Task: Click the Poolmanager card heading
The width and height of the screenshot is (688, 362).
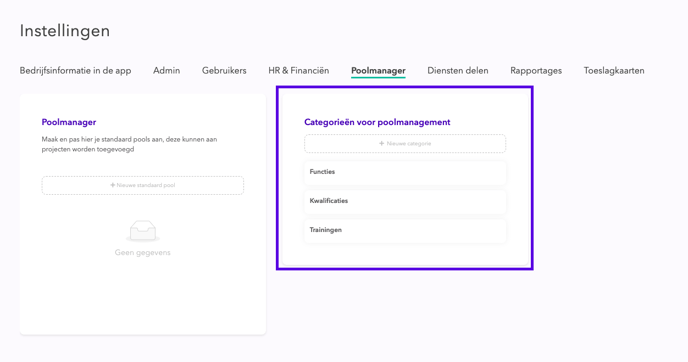Action: click(69, 122)
